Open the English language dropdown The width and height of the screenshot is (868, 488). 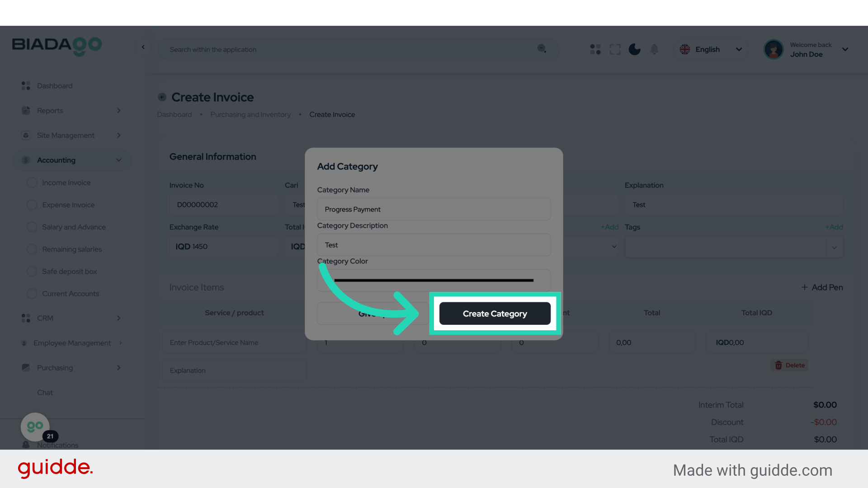(x=710, y=49)
